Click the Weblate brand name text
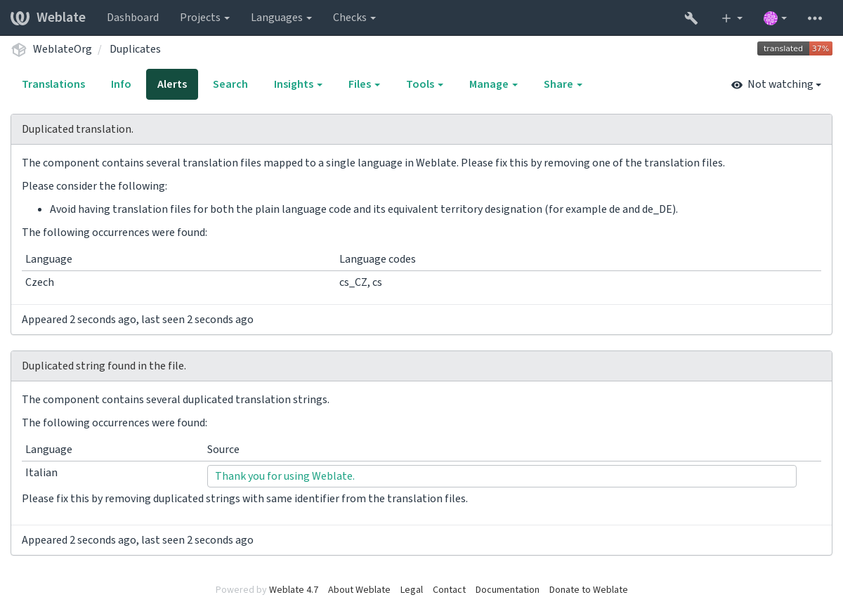The height and width of the screenshot is (616, 843). (61, 18)
